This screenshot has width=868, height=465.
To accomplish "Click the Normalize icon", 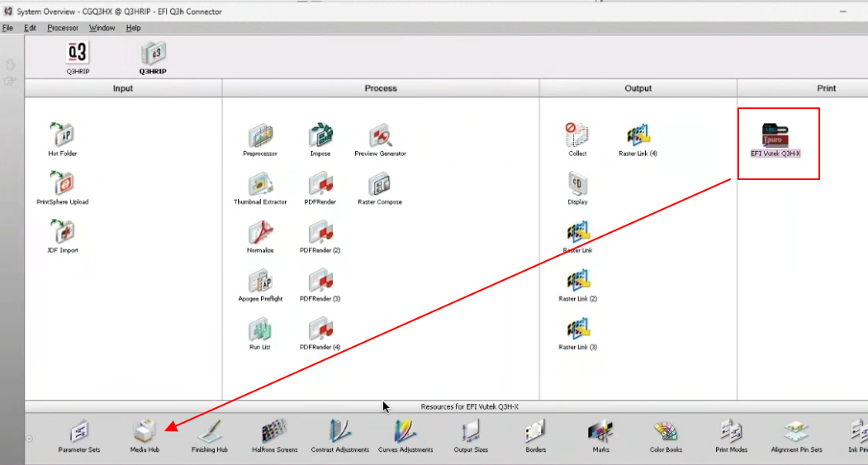I will coord(260,231).
